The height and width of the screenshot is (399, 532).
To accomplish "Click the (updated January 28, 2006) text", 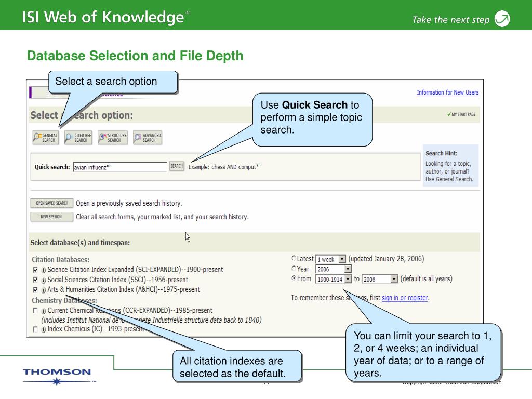I will click(x=386, y=259).
